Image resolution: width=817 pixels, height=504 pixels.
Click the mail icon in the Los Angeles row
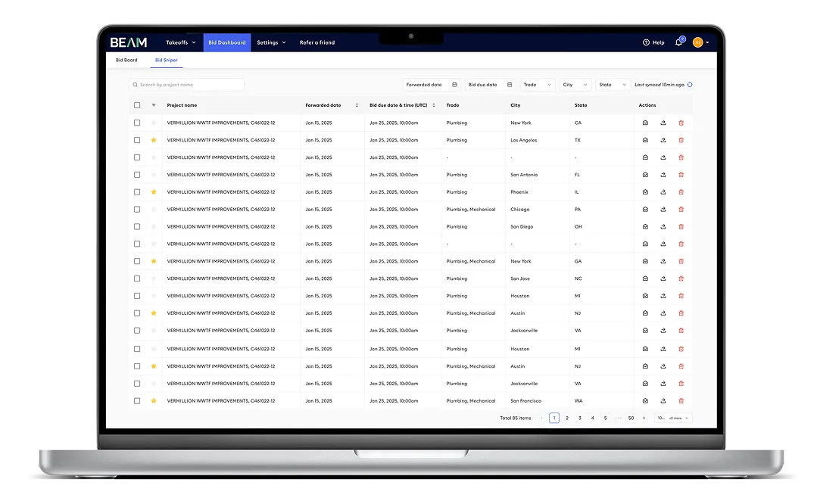pyautogui.click(x=645, y=140)
